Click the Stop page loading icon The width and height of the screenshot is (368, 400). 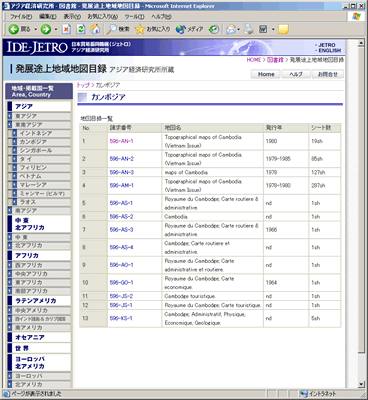pyautogui.click(x=67, y=29)
